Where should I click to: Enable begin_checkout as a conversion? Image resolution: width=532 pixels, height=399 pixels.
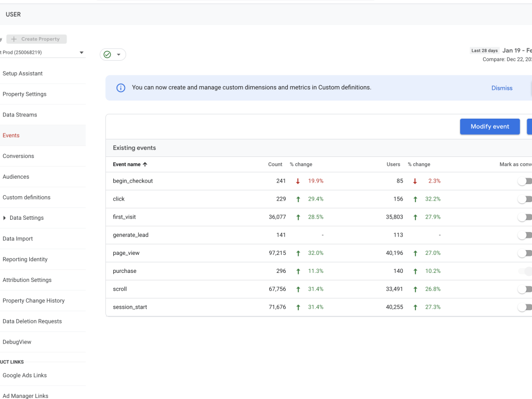pos(525,181)
